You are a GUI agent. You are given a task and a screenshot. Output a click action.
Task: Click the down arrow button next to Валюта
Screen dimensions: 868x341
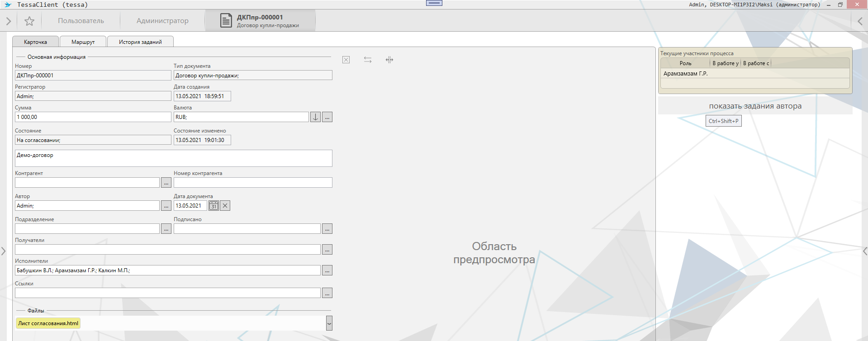tap(316, 117)
